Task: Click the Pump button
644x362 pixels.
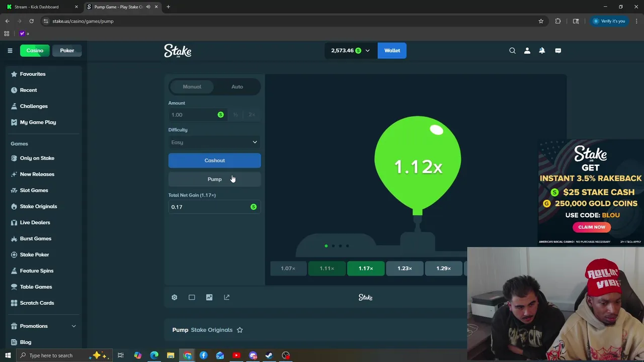Action: (214, 179)
